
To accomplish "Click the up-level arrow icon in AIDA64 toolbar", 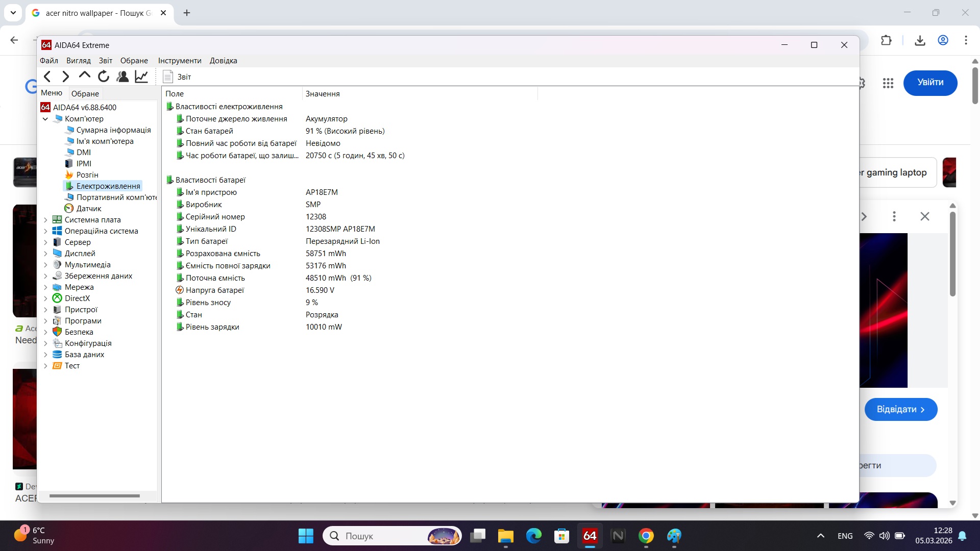I will pos(84,76).
